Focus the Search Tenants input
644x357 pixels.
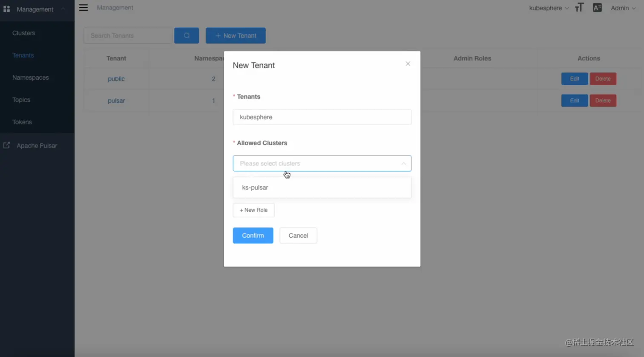(128, 35)
